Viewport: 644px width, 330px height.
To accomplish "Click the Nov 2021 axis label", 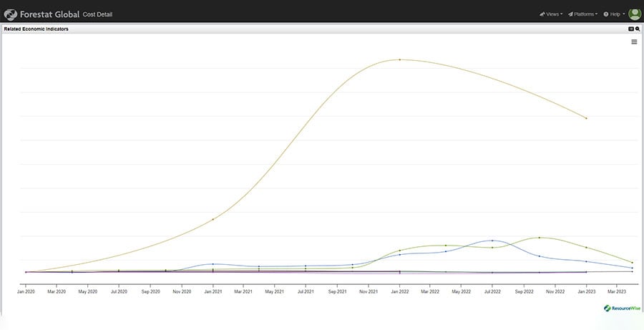I will [369, 291].
